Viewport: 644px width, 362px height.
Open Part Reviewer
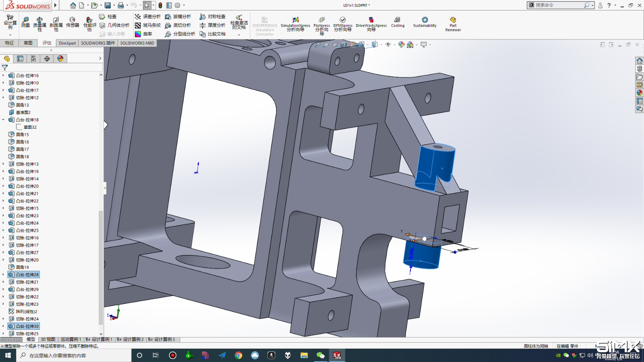click(453, 24)
